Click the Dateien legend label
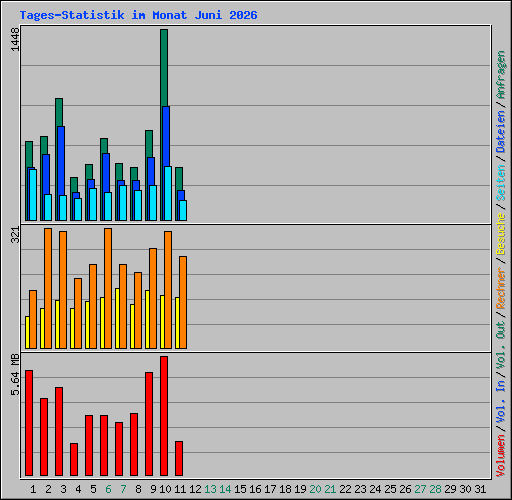This screenshot has height=500, width=512. click(501, 132)
